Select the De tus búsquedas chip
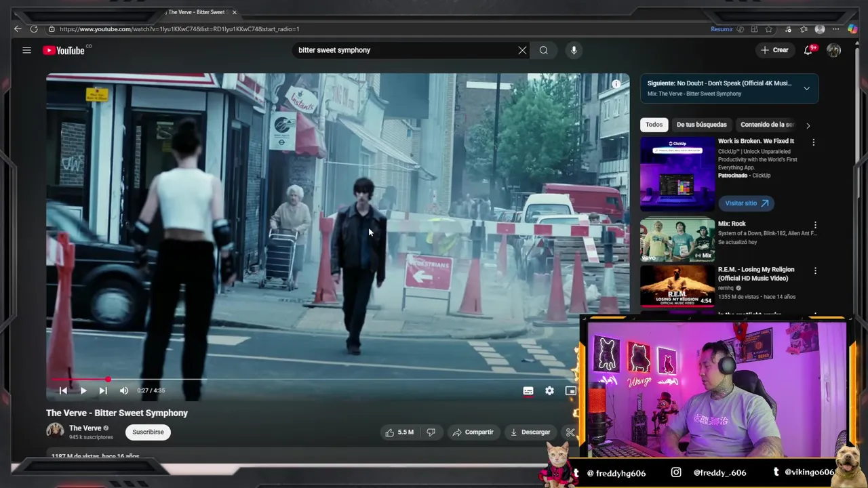This screenshot has width=868, height=488. (x=701, y=125)
